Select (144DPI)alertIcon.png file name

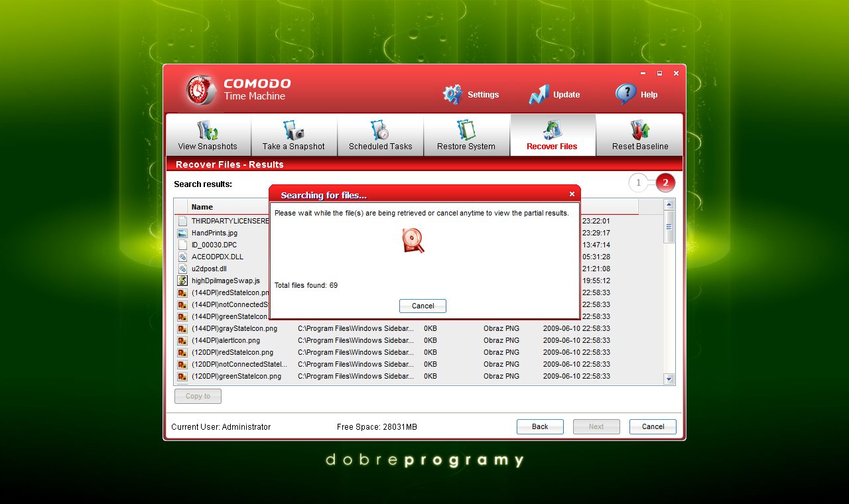(226, 340)
